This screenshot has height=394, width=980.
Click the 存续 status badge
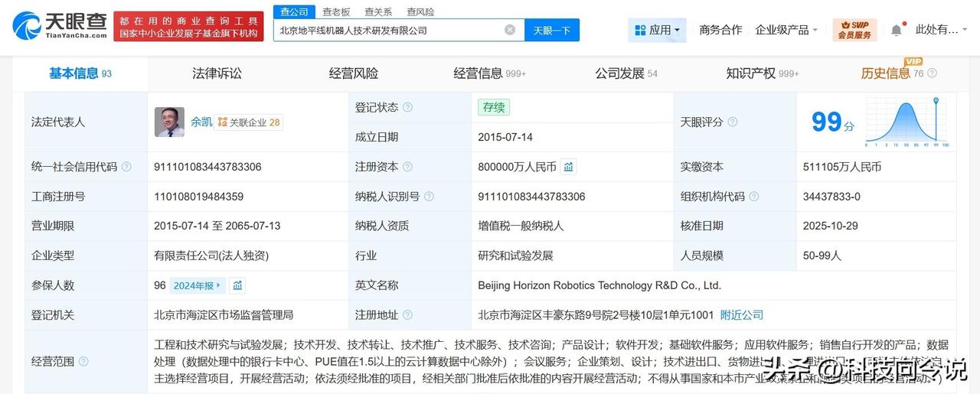tap(494, 107)
